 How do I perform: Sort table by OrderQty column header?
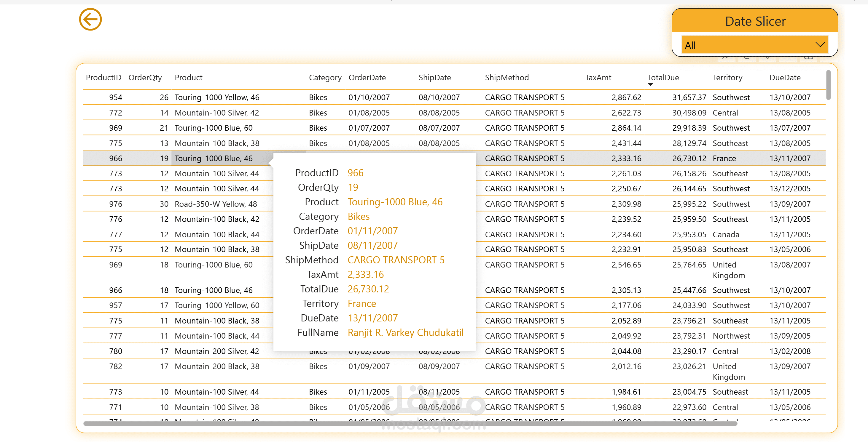coord(145,78)
